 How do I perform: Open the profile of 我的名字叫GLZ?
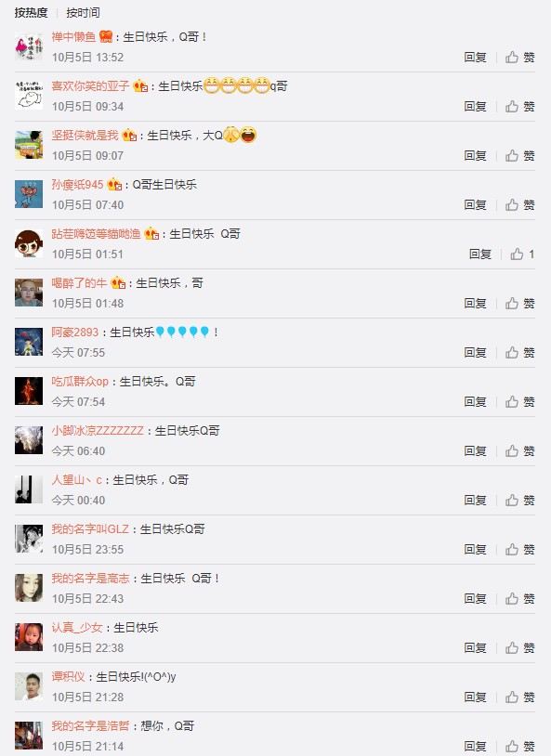[x=90, y=528]
